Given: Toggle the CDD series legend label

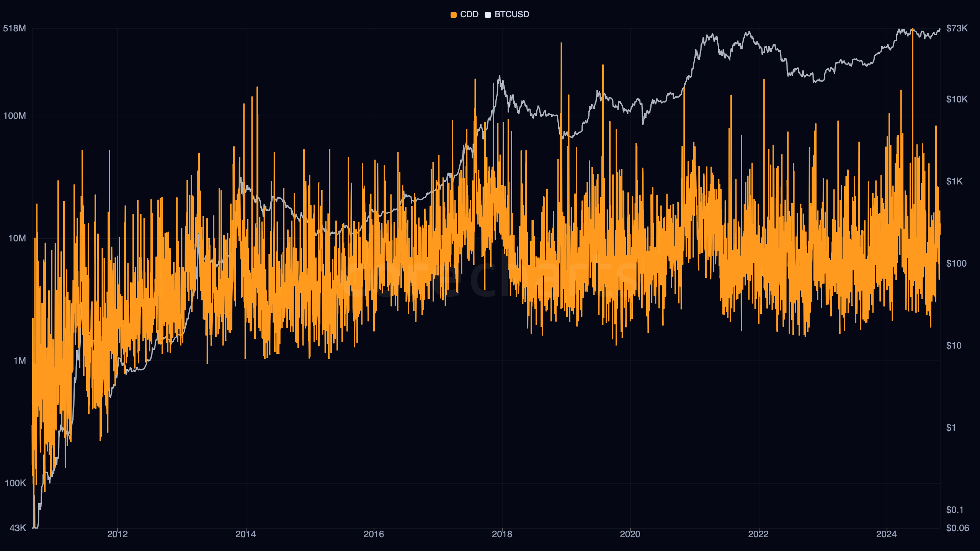Looking at the screenshot, I should click(469, 15).
